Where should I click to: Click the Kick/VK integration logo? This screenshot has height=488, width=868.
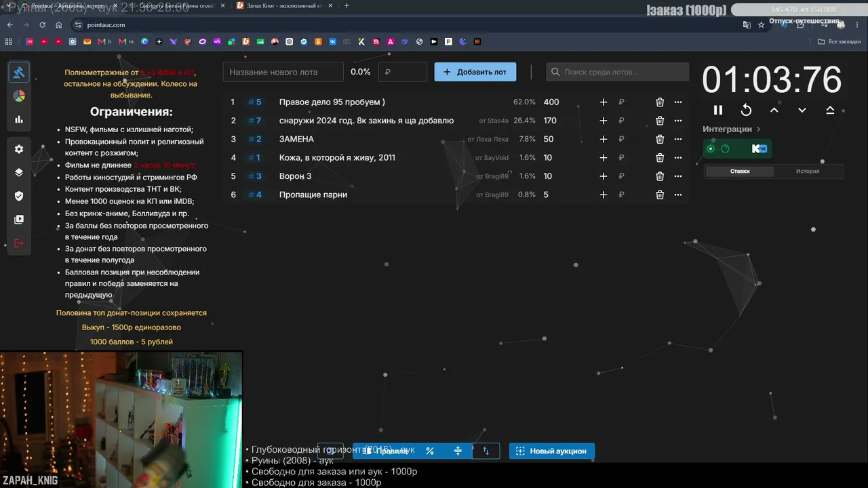(x=759, y=148)
